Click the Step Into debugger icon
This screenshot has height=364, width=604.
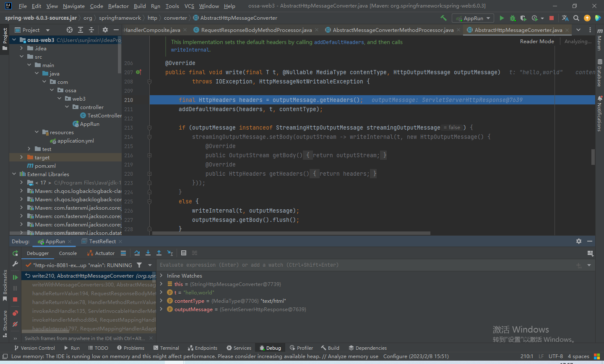click(x=148, y=253)
